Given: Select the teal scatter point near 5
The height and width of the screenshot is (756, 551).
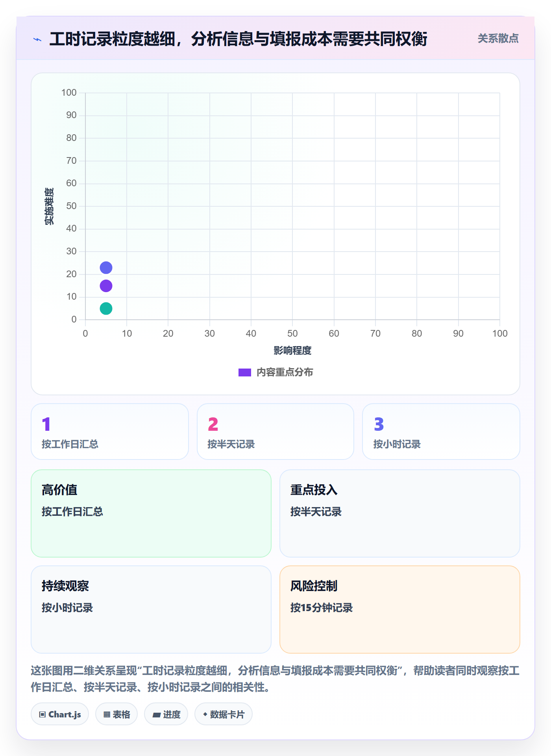Looking at the screenshot, I should (106, 308).
